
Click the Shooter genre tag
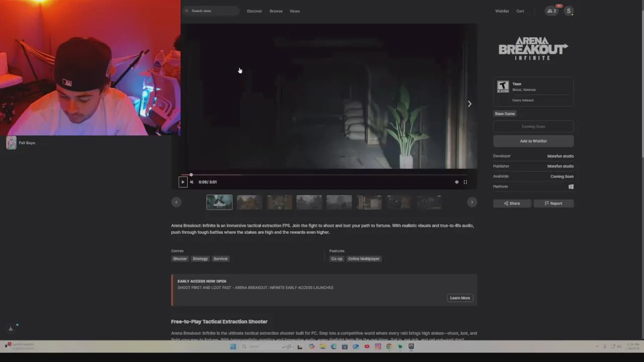tap(180, 259)
